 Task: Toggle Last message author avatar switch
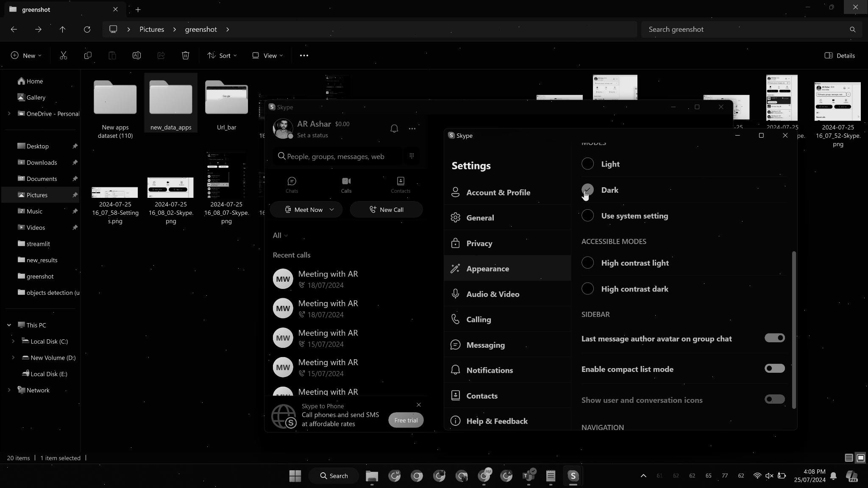coord(774,338)
